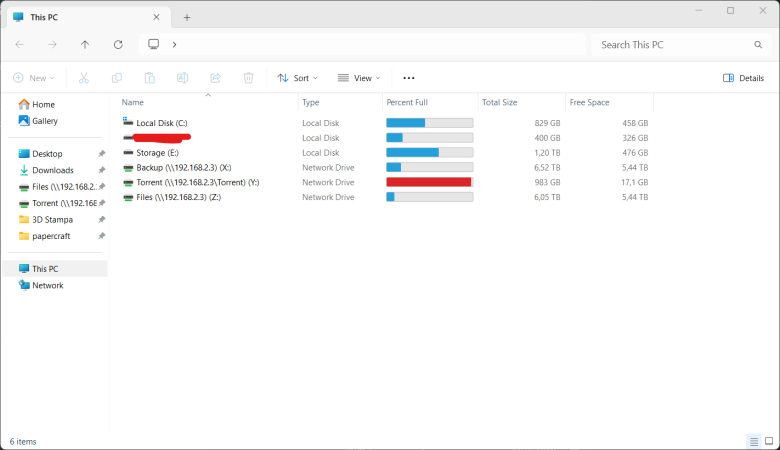Click the Files (Z:) network drive icon

coord(128,197)
